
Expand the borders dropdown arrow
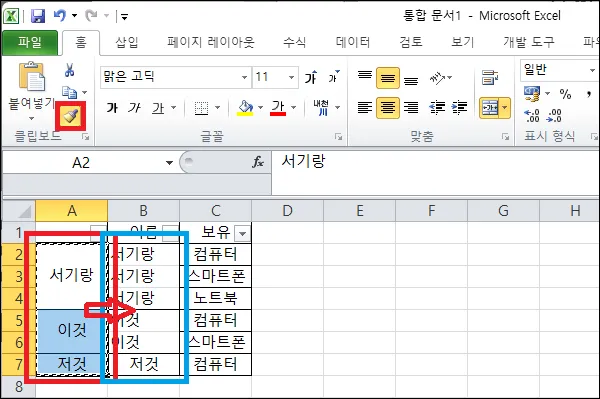[217, 108]
